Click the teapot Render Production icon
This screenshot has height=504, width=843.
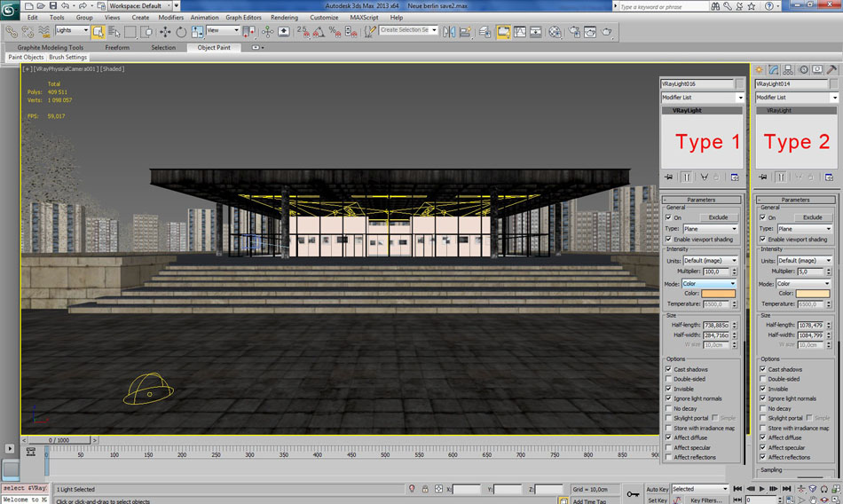pyautogui.click(x=607, y=31)
